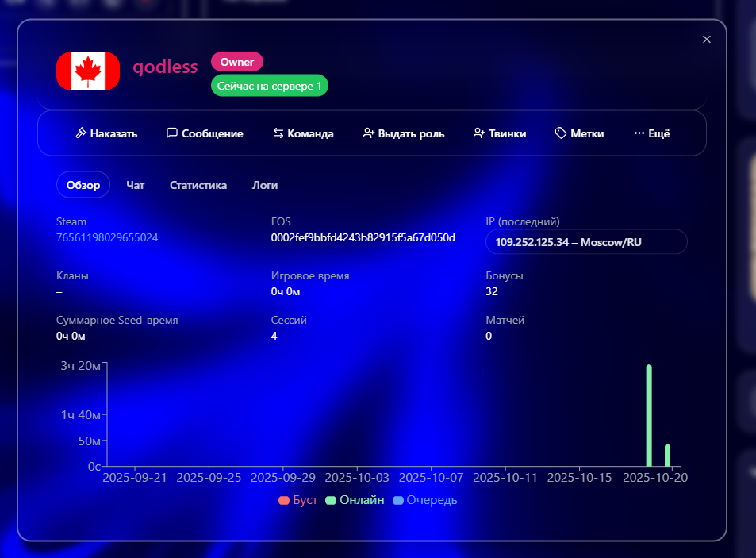Image resolution: width=756 pixels, height=558 pixels.
Task: Click the hammer icon next to Наказать
Action: [x=80, y=133]
